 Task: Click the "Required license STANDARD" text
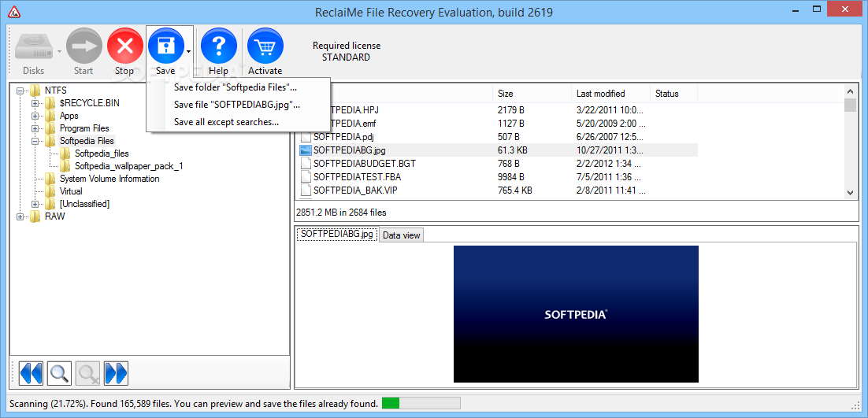click(347, 51)
